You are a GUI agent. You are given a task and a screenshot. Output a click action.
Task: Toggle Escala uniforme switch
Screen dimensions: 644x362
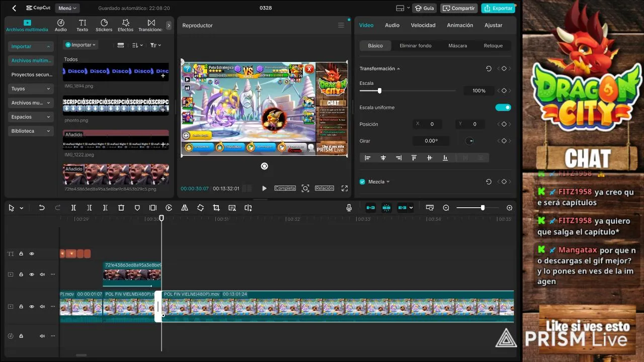tap(503, 107)
